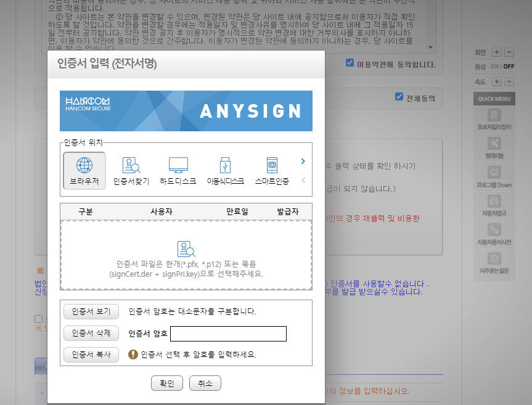Viewport: 532px width, 405px height.
Task: Show previous certificate locations with left chevron
Action: 303,181
